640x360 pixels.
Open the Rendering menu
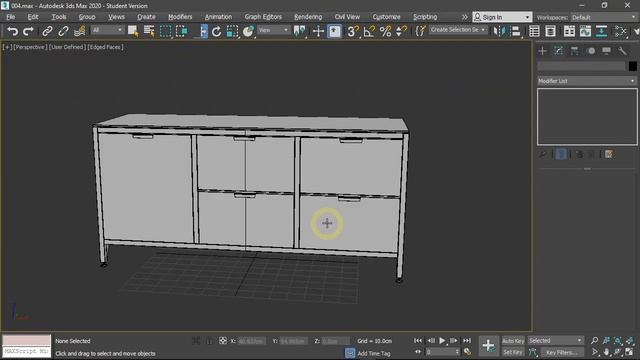coord(308,17)
